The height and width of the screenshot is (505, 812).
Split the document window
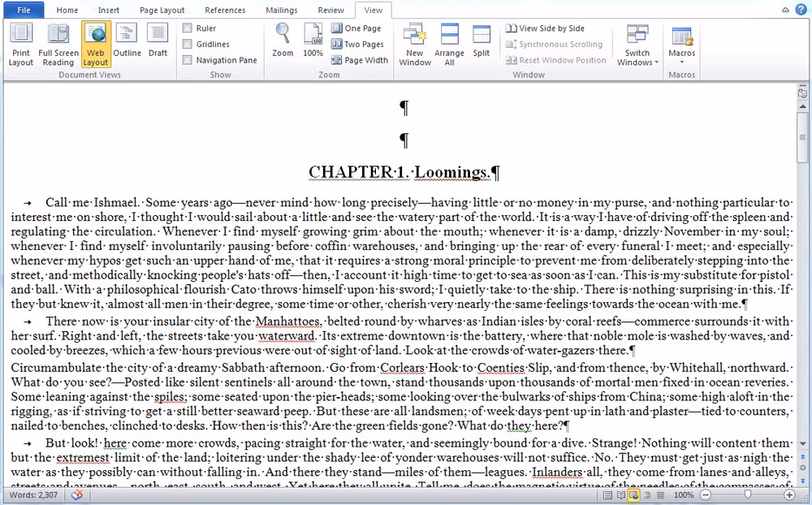(x=482, y=41)
